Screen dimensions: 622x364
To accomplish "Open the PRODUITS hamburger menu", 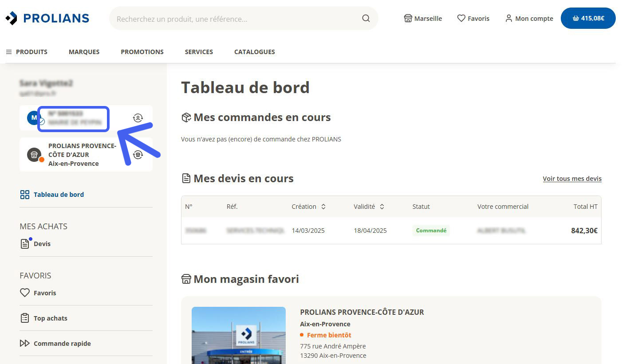I will coord(27,52).
